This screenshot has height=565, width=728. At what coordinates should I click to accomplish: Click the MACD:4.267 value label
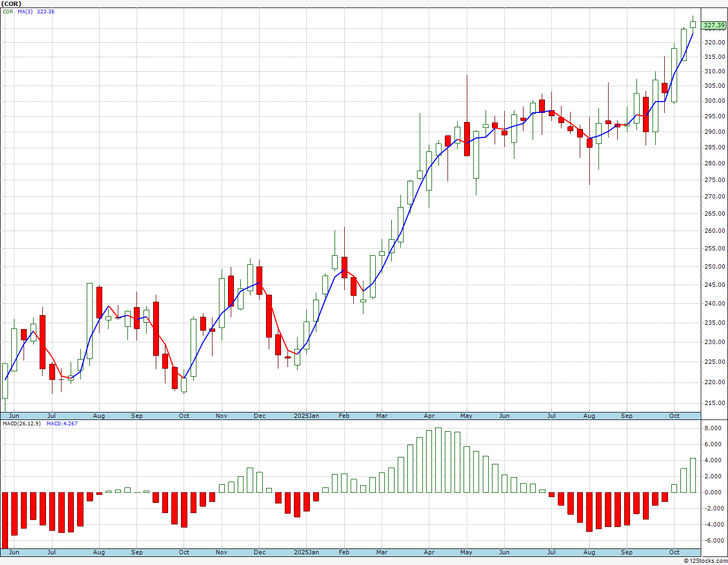(62, 424)
